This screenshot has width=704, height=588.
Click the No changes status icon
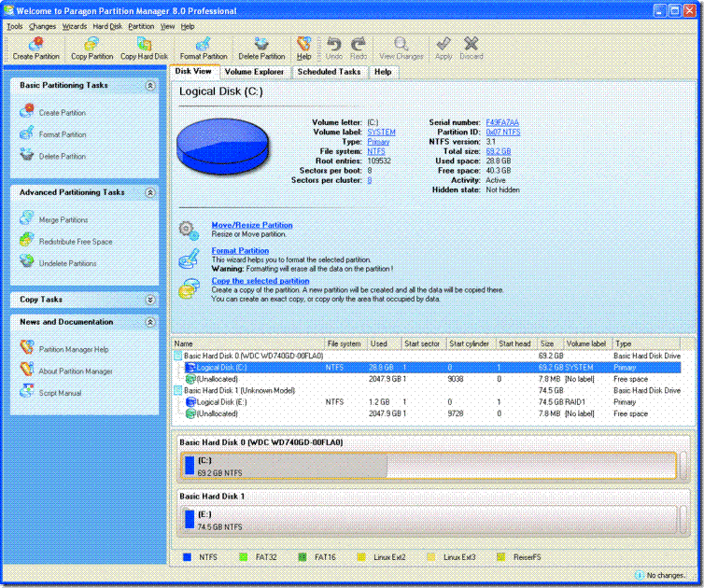pyautogui.click(x=640, y=575)
